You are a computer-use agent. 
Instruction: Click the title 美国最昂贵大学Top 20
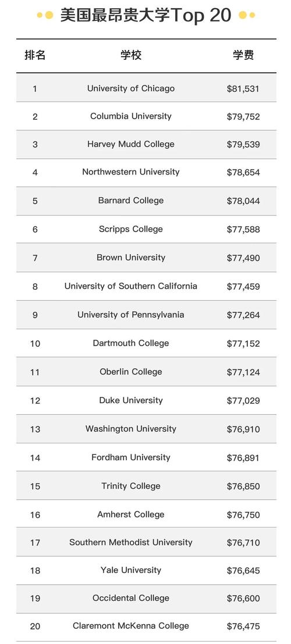click(146, 15)
